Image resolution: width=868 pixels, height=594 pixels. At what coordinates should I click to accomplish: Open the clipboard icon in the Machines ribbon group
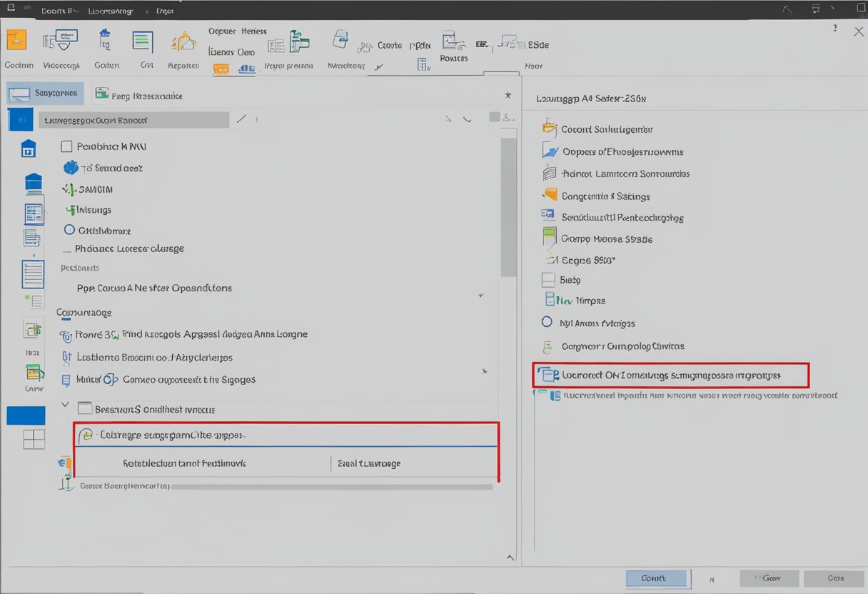(x=341, y=39)
